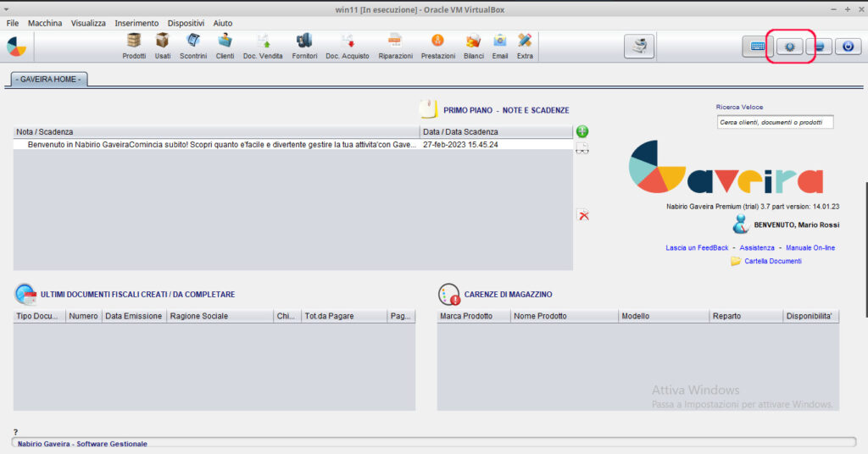Sort by Nota / Scadenza column header
The width and height of the screenshot is (868, 454).
[216, 131]
